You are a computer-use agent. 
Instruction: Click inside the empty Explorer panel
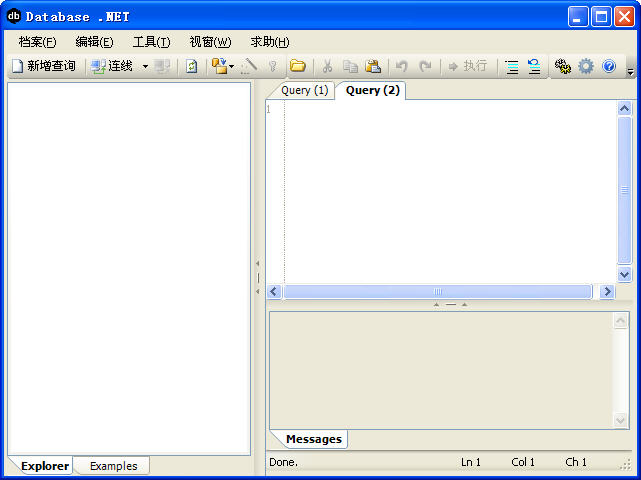click(x=129, y=269)
